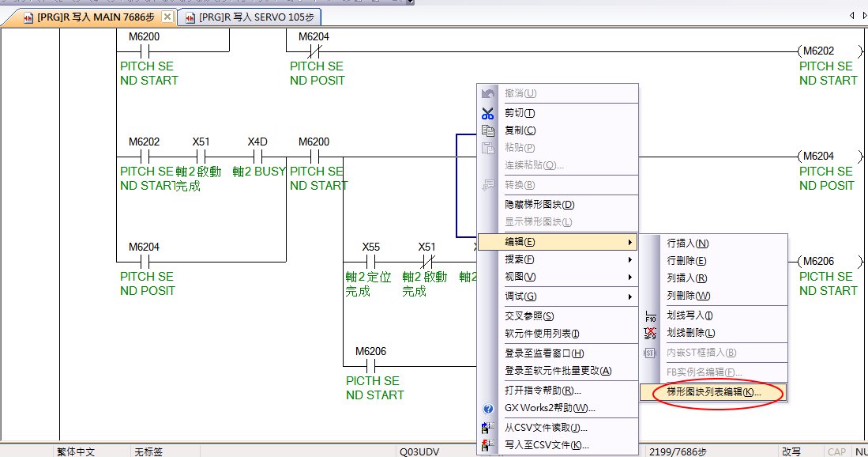
Task: Select the X4D 軸2 BUSY contact
Action: 257,157
